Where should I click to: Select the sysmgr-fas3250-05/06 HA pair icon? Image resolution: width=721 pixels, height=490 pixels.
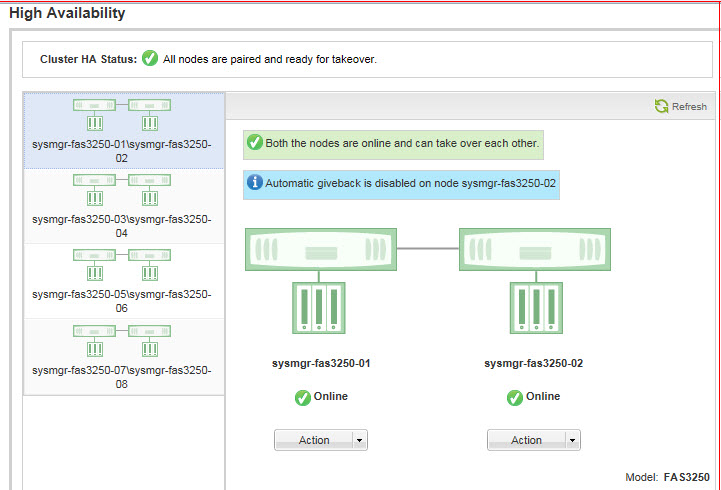click(x=122, y=265)
